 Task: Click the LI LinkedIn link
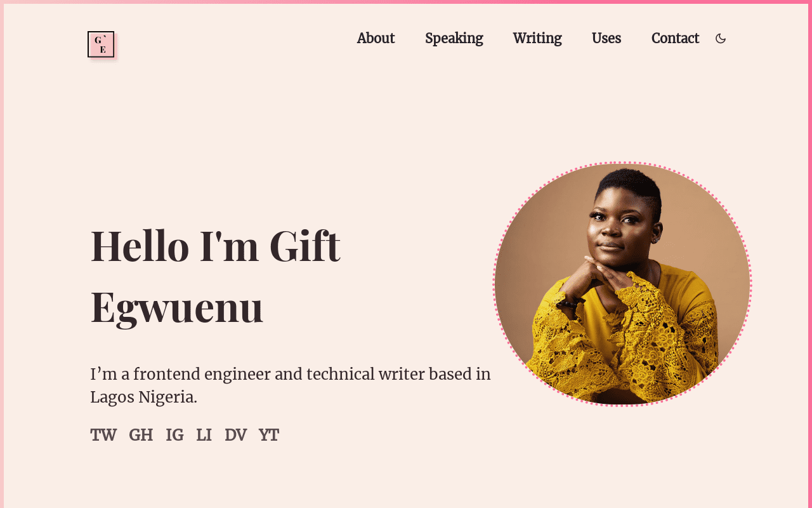coord(204,435)
